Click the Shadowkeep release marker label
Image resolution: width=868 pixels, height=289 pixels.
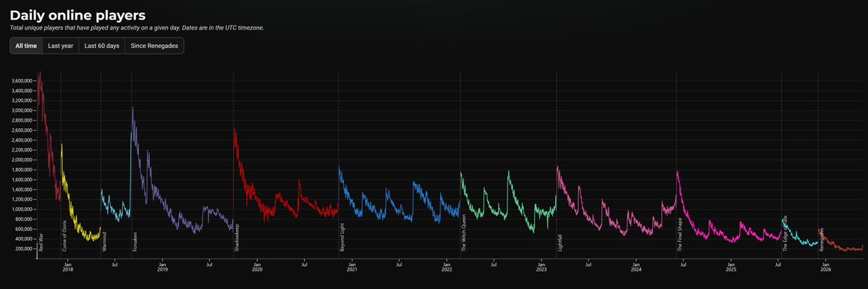(x=237, y=238)
